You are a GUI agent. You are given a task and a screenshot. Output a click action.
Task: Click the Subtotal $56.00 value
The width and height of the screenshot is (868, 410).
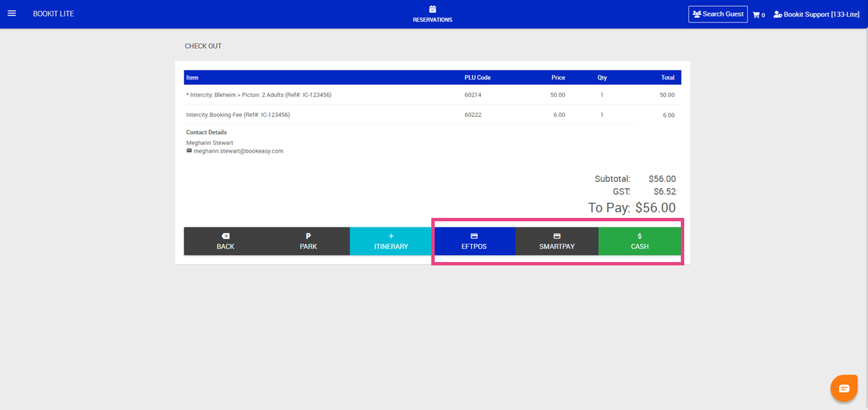[x=662, y=179]
